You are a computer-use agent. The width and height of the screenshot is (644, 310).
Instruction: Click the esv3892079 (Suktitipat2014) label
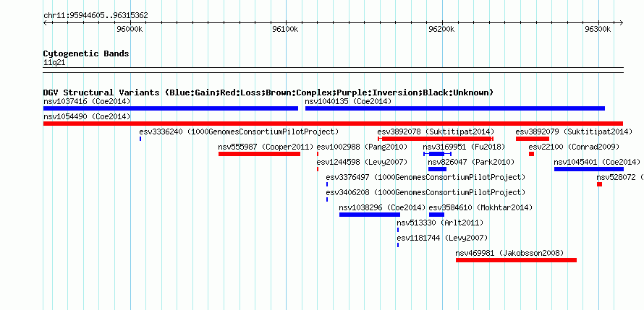point(574,132)
